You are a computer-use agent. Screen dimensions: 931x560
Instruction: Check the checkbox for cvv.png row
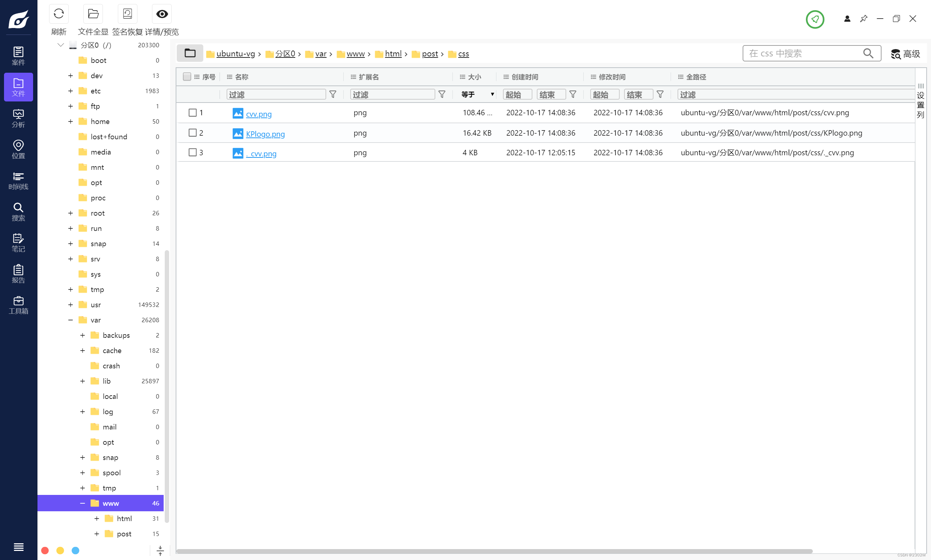[x=192, y=112]
